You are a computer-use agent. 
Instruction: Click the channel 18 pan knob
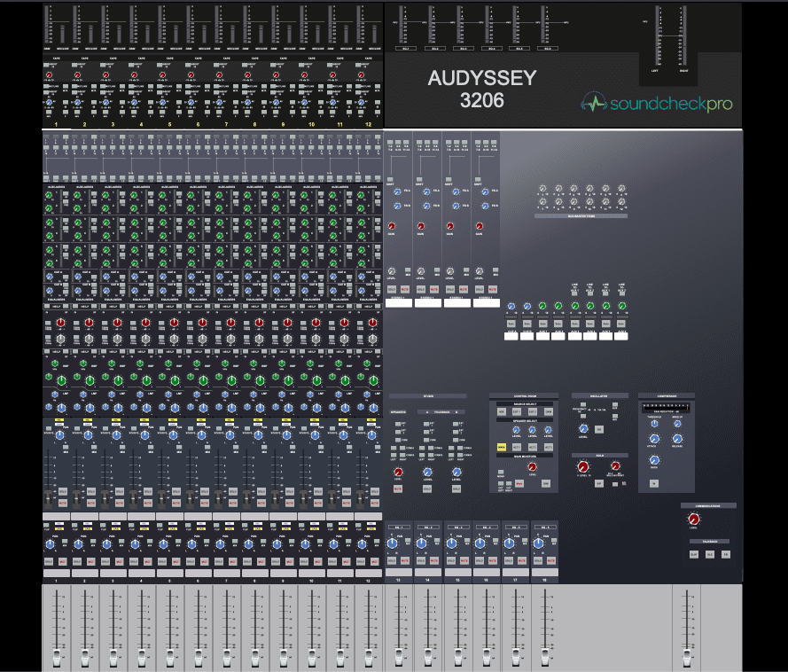click(x=538, y=543)
